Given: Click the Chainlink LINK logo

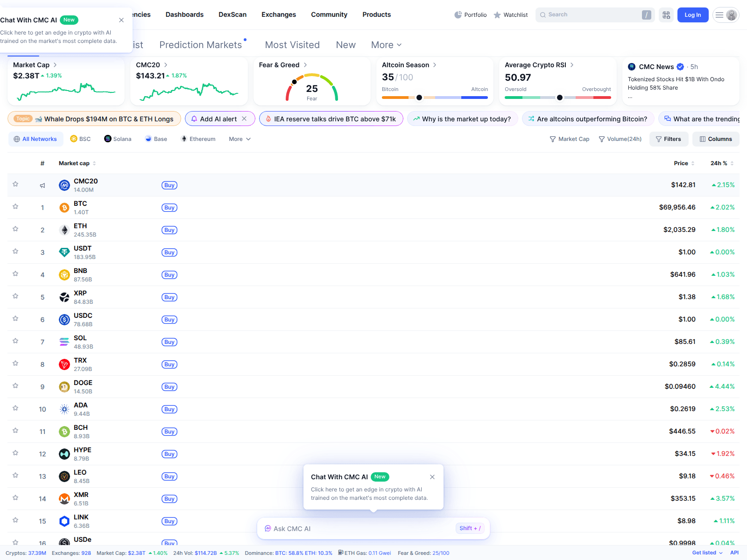Looking at the screenshot, I should pos(64,521).
